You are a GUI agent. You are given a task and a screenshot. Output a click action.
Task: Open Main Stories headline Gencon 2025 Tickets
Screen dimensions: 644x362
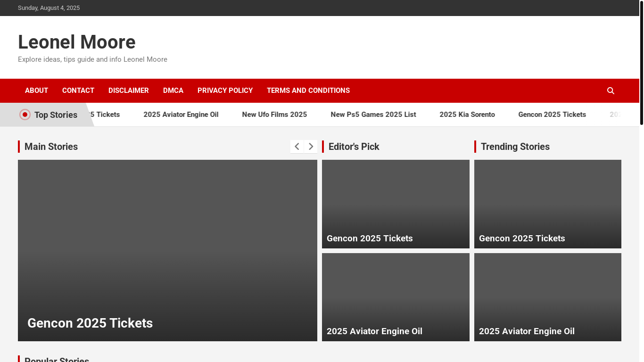point(90,323)
